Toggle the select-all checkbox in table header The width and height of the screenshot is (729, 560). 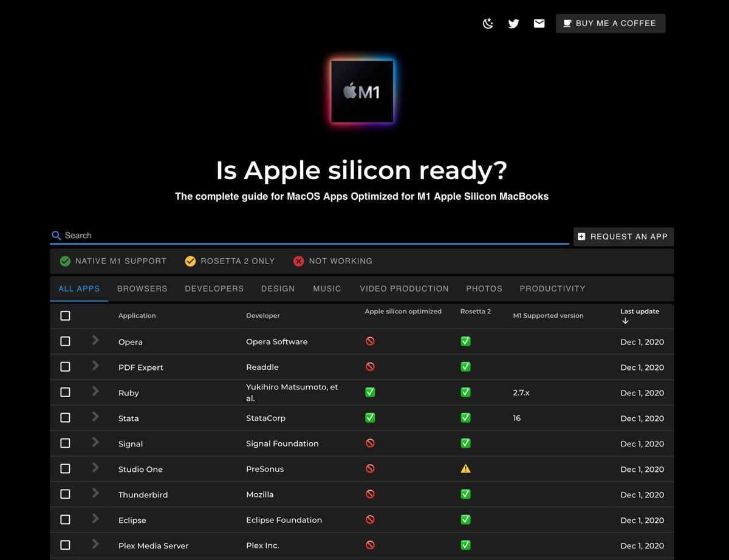click(65, 316)
